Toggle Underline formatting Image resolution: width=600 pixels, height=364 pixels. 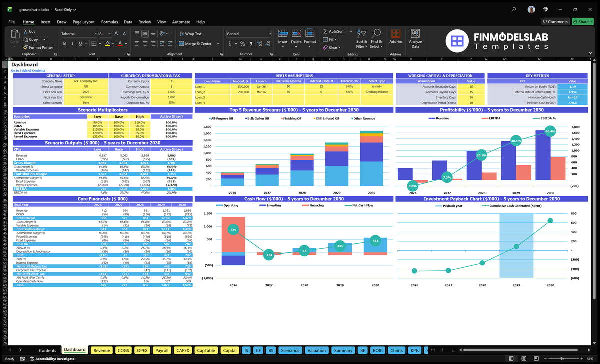(x=81, y=44)
